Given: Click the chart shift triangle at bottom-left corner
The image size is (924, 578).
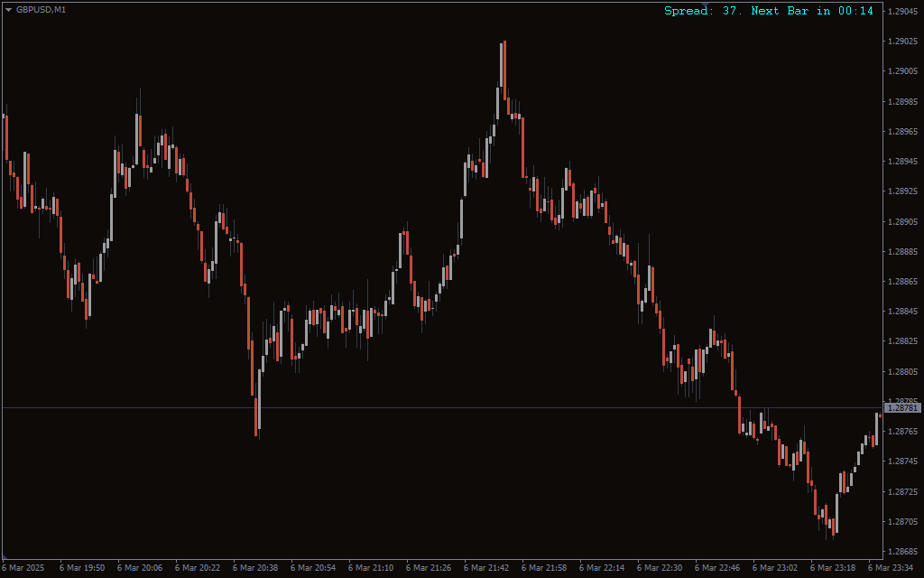Looking at the screenshot, I should pyautogui.click(x=5, y=556).
